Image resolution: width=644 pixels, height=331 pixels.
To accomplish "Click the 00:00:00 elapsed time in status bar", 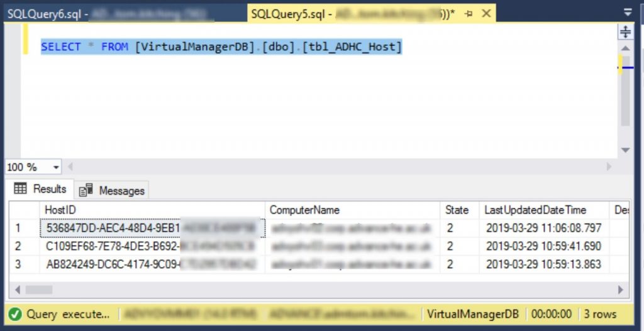I will tap(551, 315).
